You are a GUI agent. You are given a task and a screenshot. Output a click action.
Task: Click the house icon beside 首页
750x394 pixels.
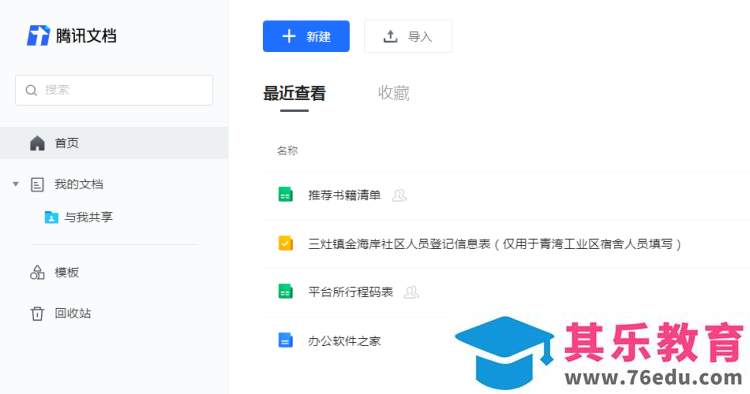[37, 143]
